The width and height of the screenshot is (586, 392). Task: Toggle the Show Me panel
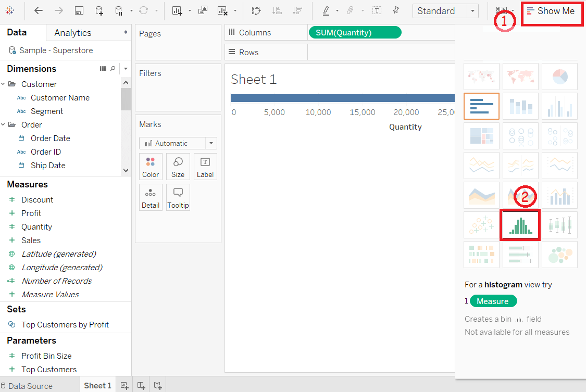[x=552, y=11]
